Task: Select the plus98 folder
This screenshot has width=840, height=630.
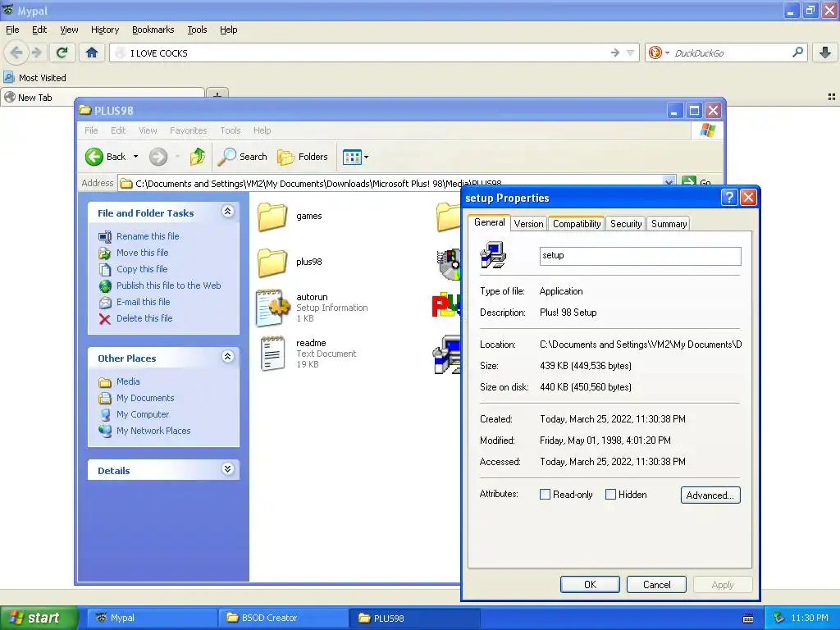Action: pyautogui.click(x=290, y=262)
